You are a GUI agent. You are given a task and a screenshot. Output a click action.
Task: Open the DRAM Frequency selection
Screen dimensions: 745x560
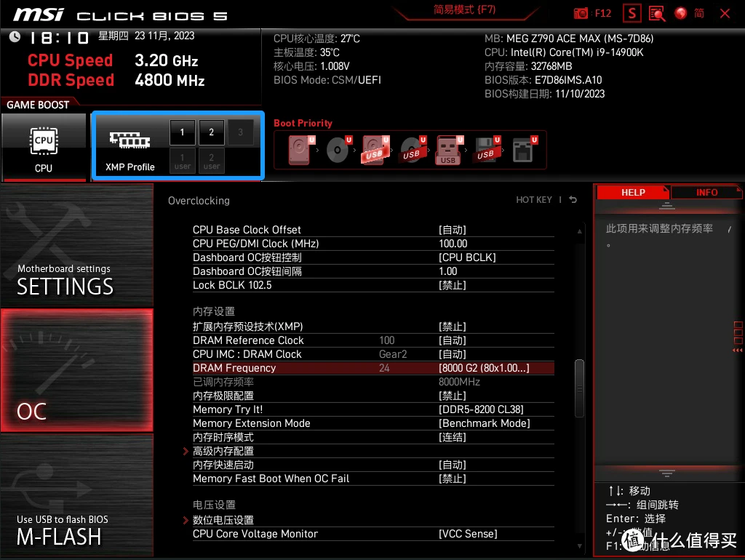373,368
